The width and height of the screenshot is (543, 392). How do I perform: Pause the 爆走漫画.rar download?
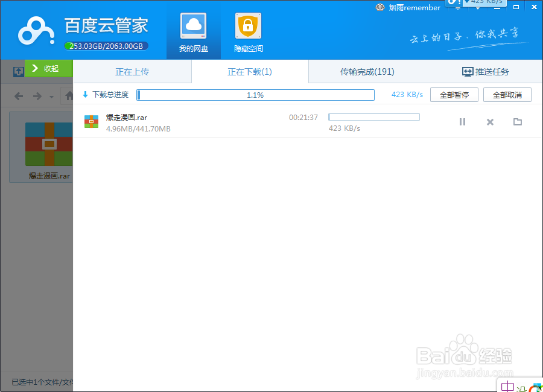462,122
